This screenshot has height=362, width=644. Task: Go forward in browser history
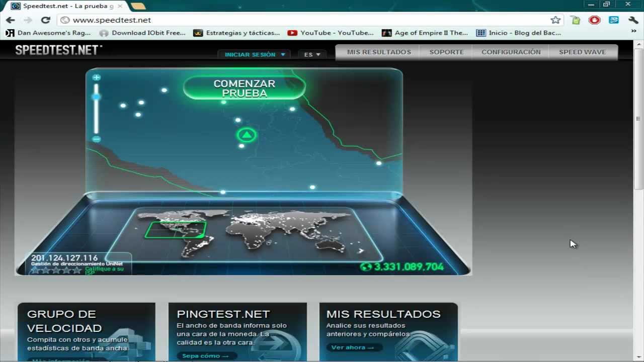(x=28, y=20)
